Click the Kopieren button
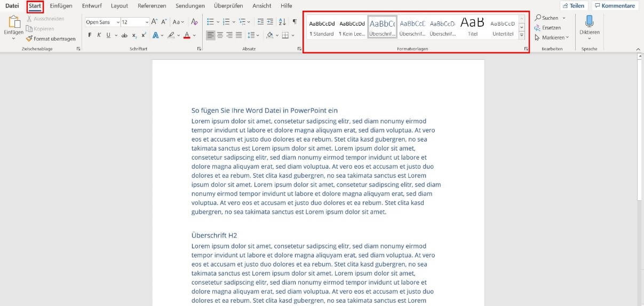The height and width of the screenshot is (306, 644). coord(40,28)
